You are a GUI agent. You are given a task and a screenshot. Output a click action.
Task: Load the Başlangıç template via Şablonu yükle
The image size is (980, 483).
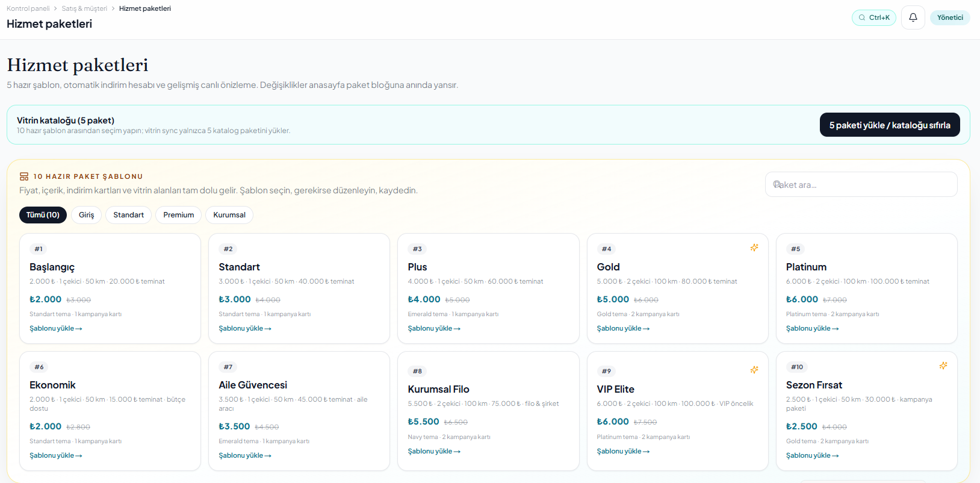(x=56, y=328)
